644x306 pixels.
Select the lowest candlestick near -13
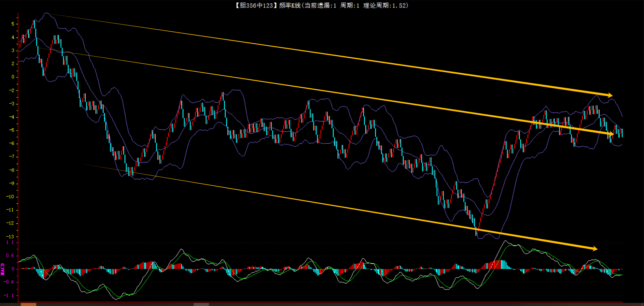(477, 232)
